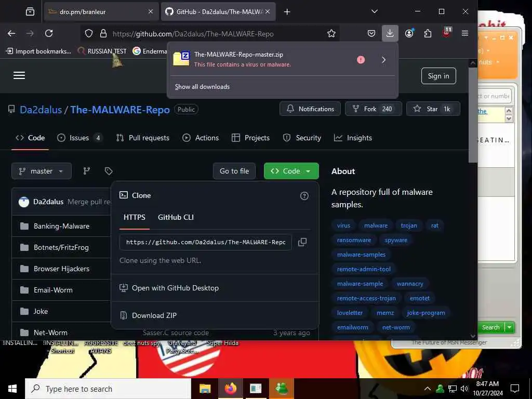The image size is (532, 399).
Task: Focus the clone URL text field
Action: pos(206,242)
